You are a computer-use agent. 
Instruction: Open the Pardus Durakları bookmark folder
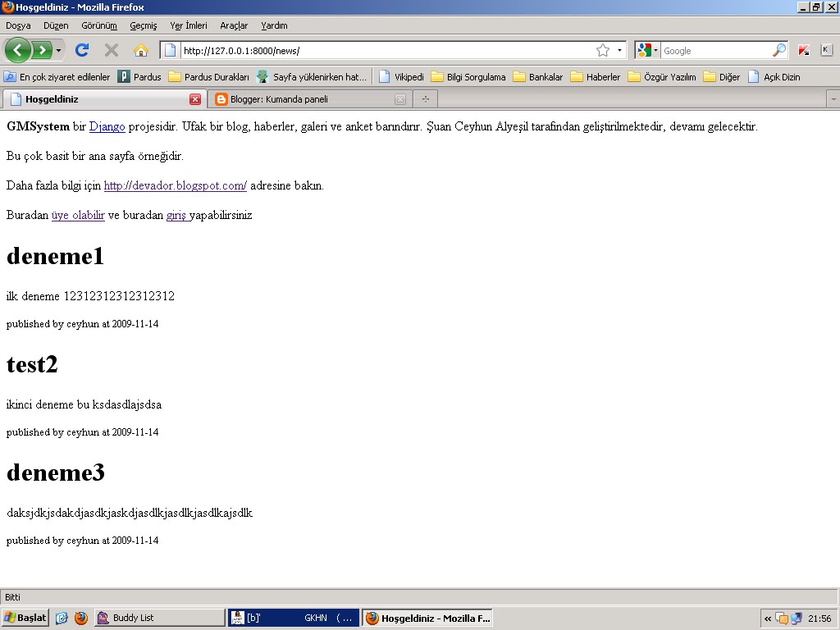point(209,76)
